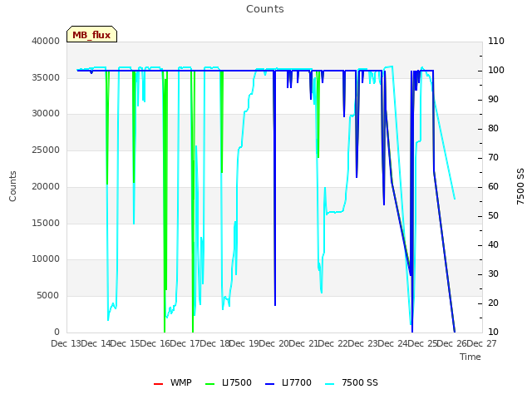Click the left vertical Counts axis label

(x=12, y=186)
